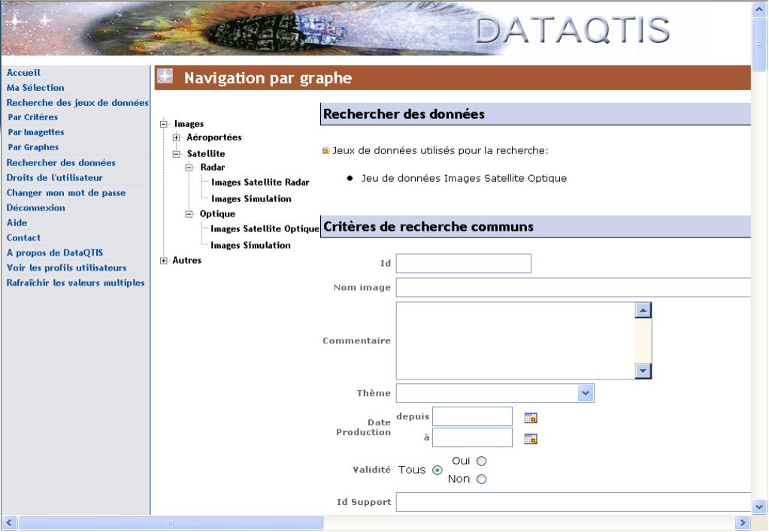Collapse the Radar tree node
This screenshot has width=769, height=532.
pos(189,168)
